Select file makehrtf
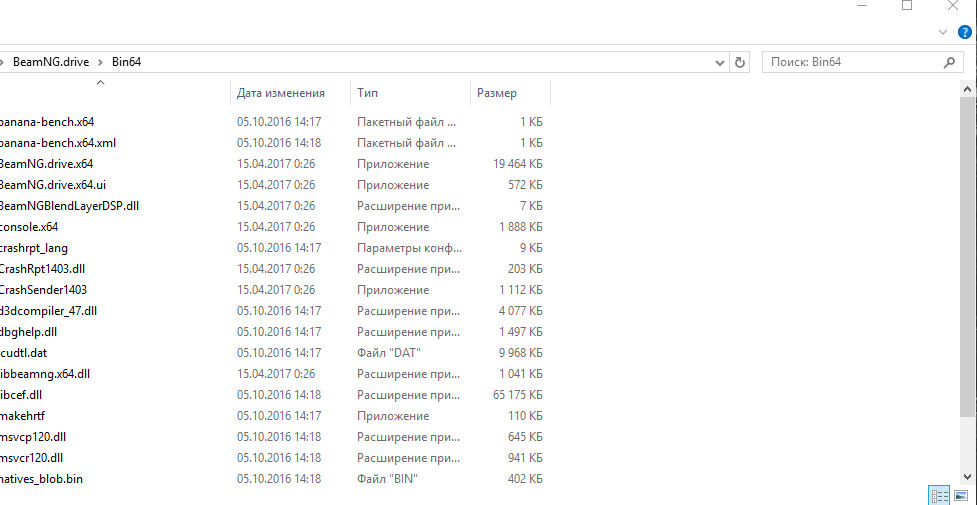 (23, 416)
